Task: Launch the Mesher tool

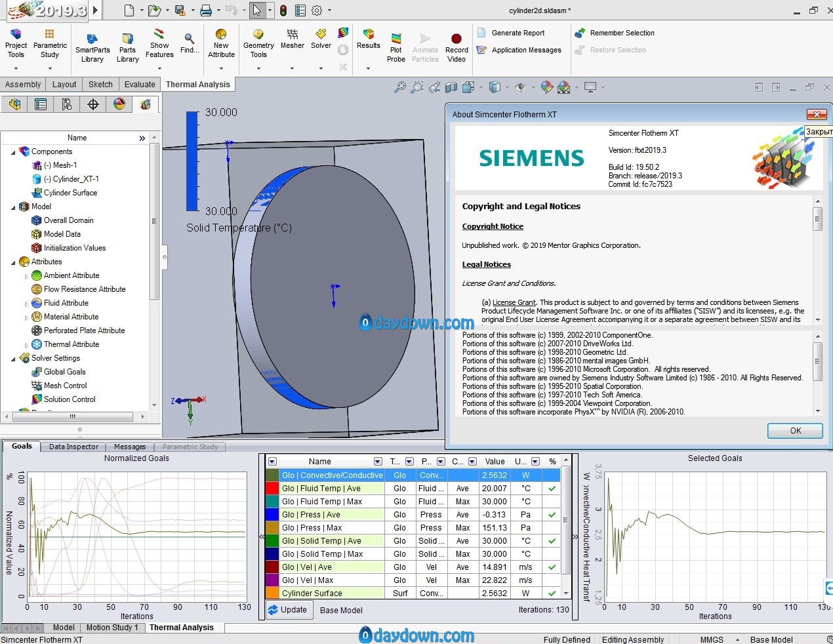Action: tap(292, 35)
